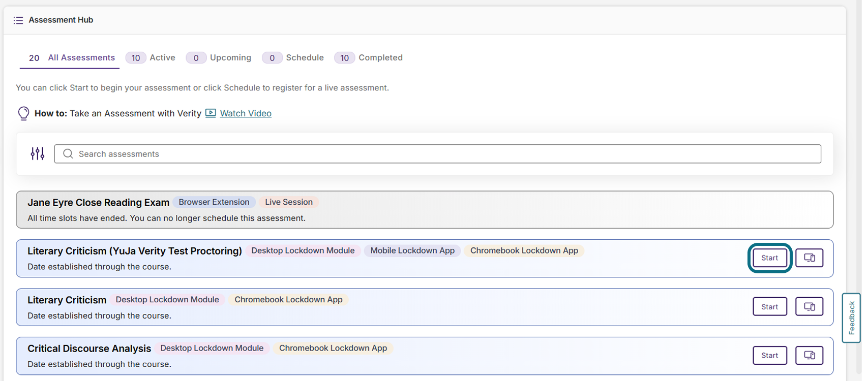Switch to the Upcoming tab
The height and width of the screenshot is (381, 868).
219,57
